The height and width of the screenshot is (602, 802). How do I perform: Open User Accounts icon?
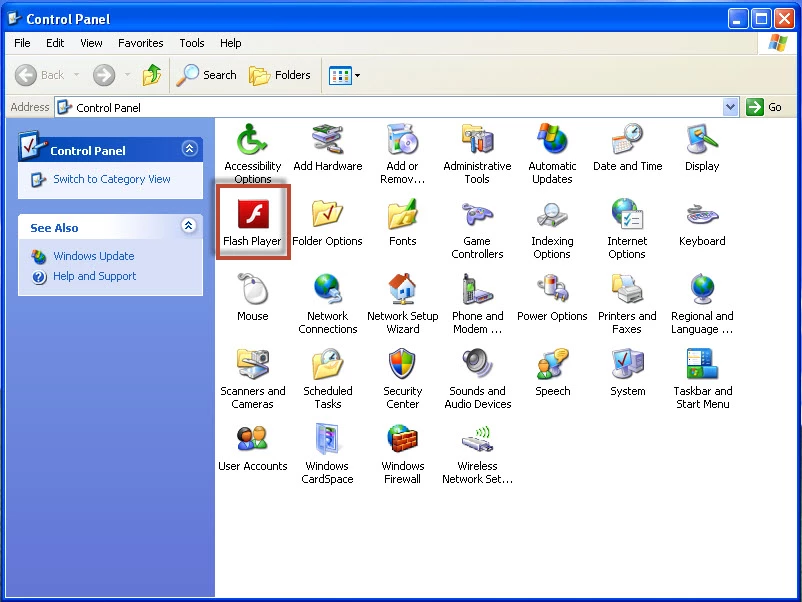pyautogui.click(x=253, y=439)
